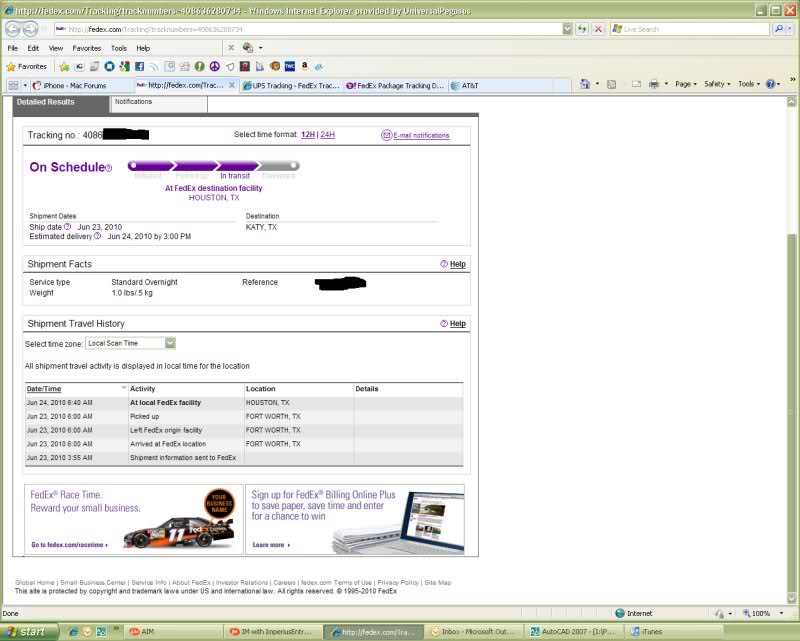Open the zoom level 100% dropdown

coord(781,613)
